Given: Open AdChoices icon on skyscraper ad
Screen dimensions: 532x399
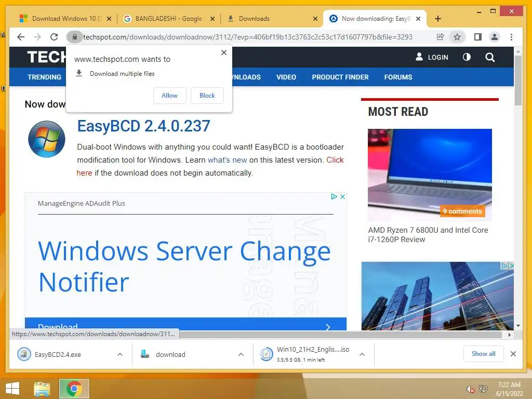Looking at the screenshot, I should click(x=504, y=265).
